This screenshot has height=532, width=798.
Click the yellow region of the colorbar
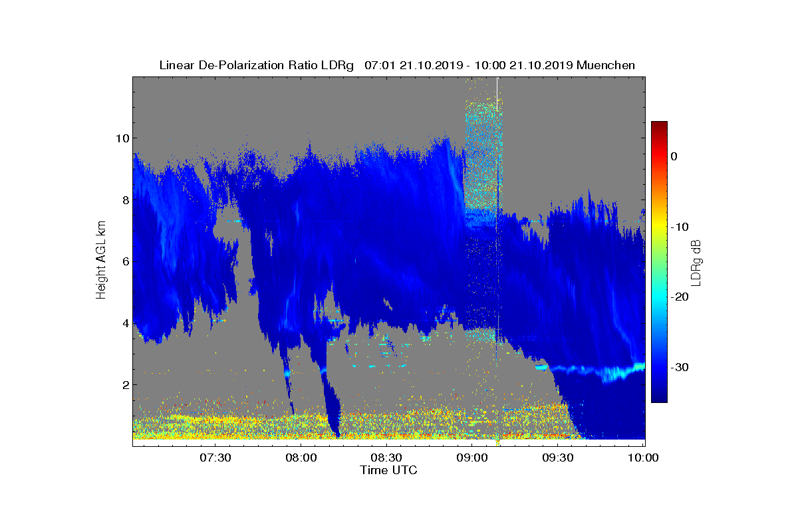click(659, 227)
